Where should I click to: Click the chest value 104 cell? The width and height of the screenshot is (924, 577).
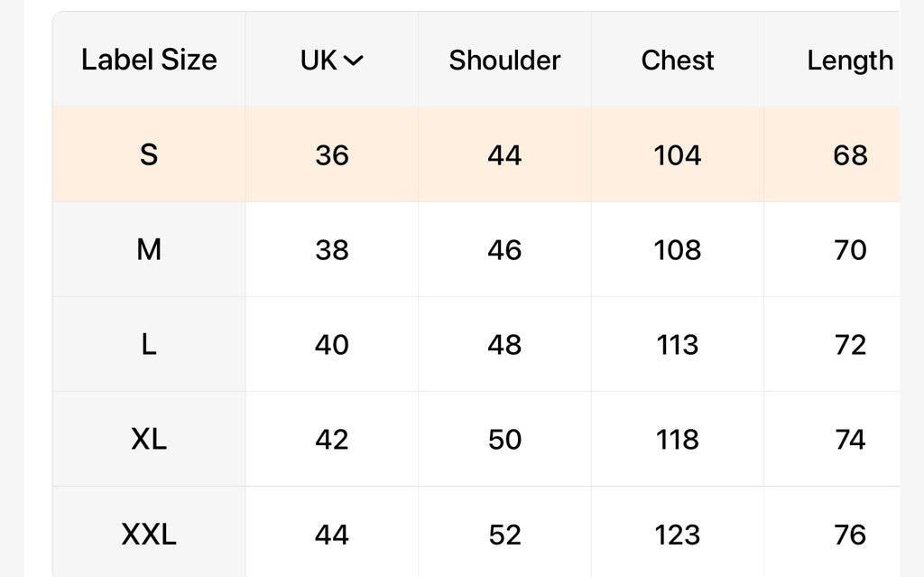click(x=677, y=154)
